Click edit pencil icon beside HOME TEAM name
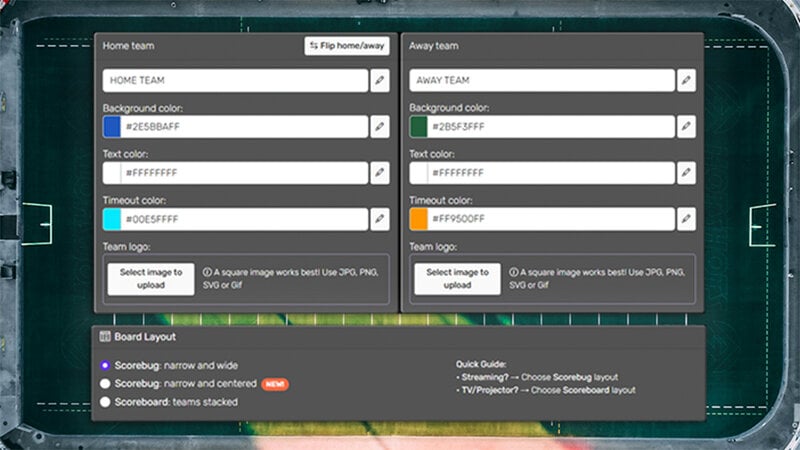This screenshot has width=800, height=450. click(380, 81)
